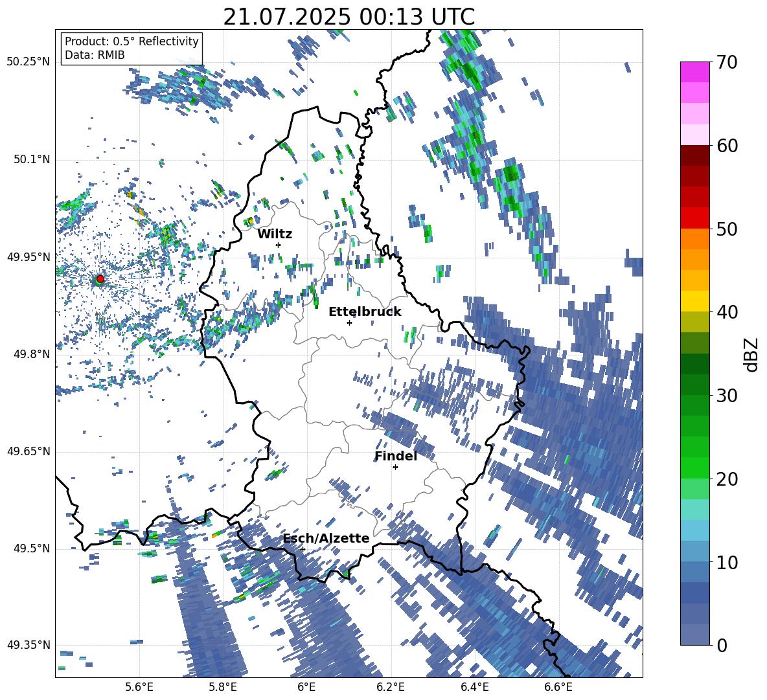Click the magenta top colorbar segment

[694, 72]
